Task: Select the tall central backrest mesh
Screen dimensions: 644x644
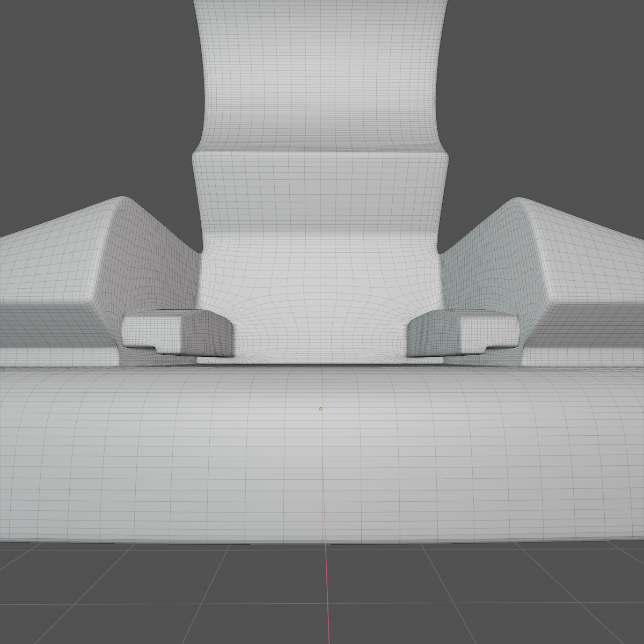Action: point(320,182)
